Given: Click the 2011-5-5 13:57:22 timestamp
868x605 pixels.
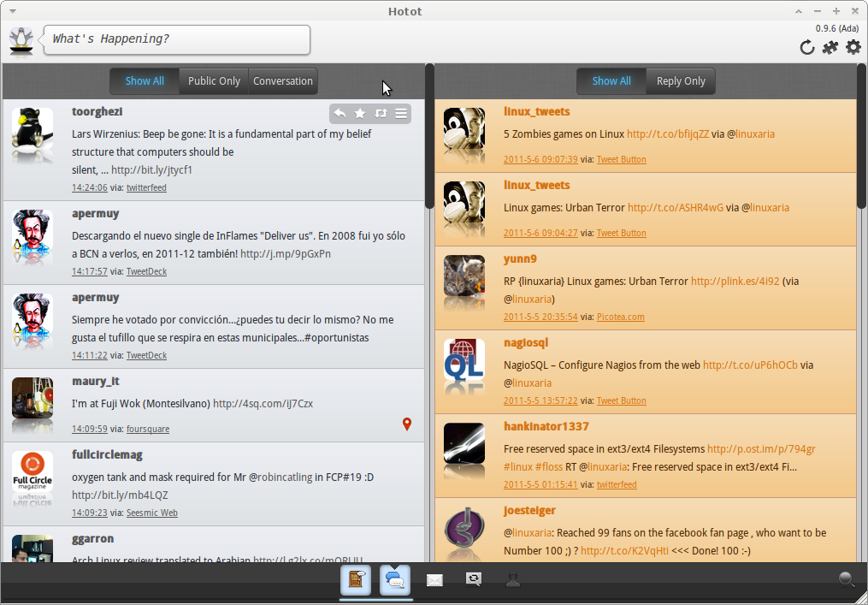Looking at the screenshot, I should tap(540, 400).
